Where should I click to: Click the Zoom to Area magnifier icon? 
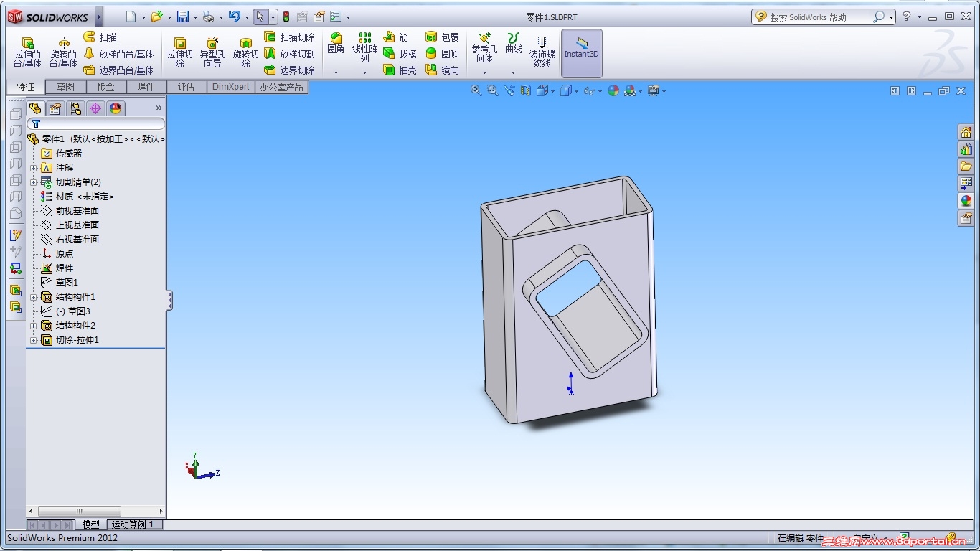tap(493, 90)
